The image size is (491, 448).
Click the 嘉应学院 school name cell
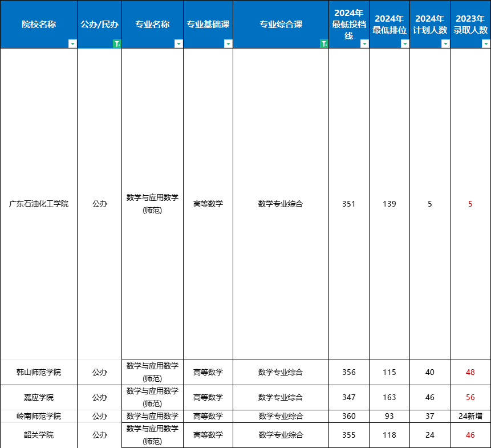(39, 397)
